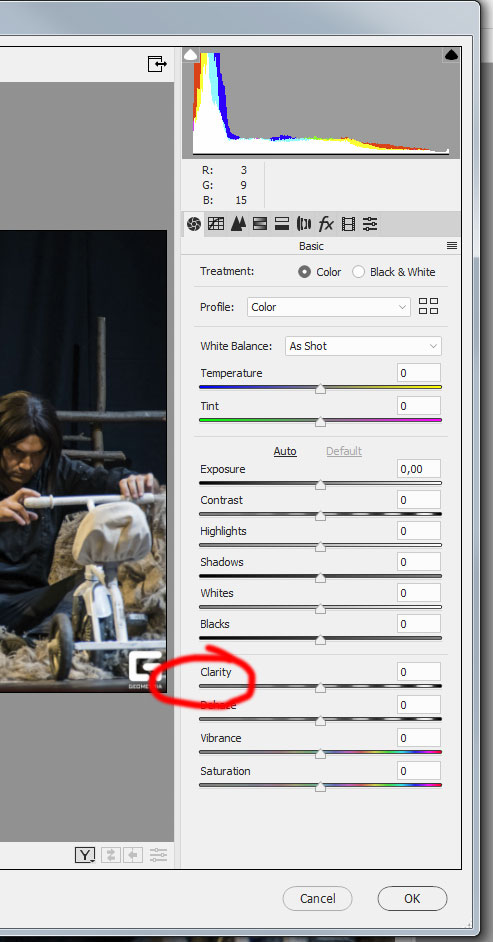
Task: Click the Vibrance label text
Action: click(221, 738)
